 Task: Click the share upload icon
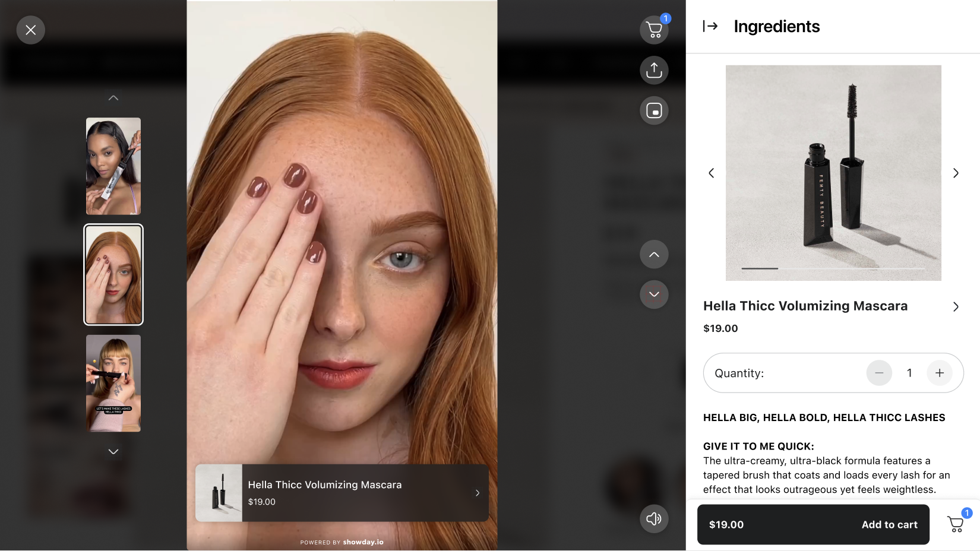tap(654, 70)
